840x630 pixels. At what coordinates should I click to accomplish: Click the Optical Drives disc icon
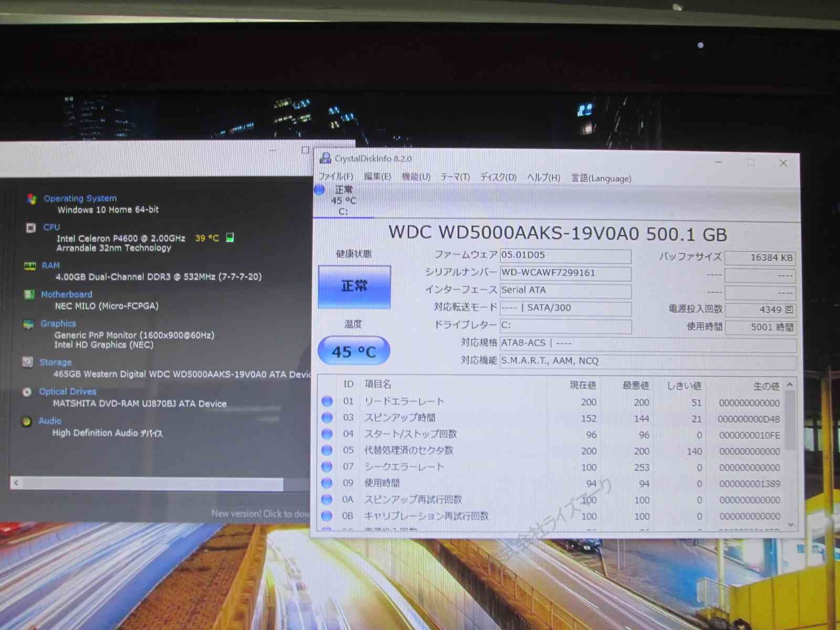27,392
